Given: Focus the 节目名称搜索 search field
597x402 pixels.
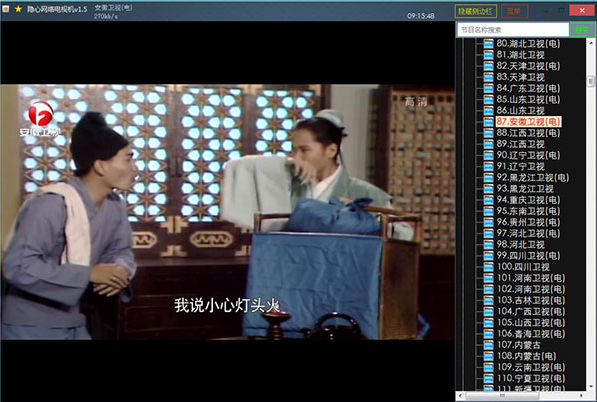Looking at the screenshot, I should (513, 30).
